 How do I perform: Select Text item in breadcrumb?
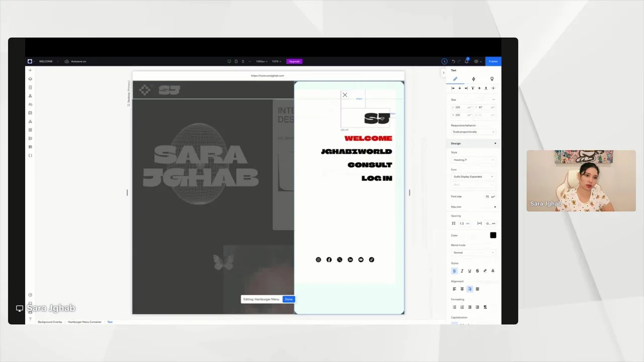click(110, 322)
